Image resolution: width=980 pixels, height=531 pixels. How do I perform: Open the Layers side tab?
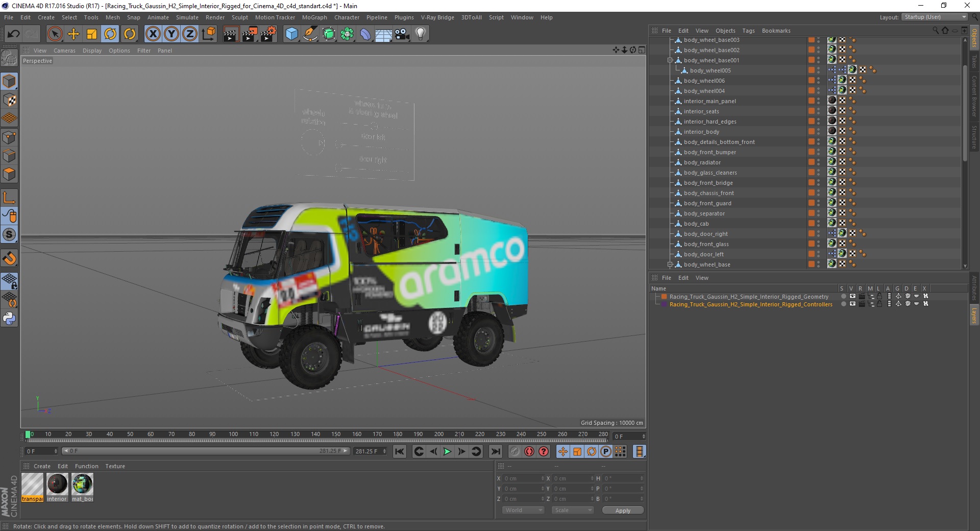coord(974,315)
